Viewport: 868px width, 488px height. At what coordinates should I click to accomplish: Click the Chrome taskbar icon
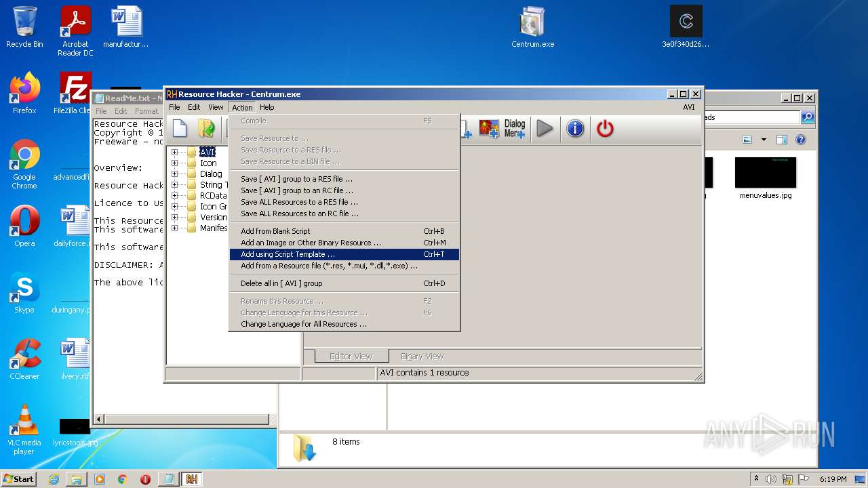(122, 479)
